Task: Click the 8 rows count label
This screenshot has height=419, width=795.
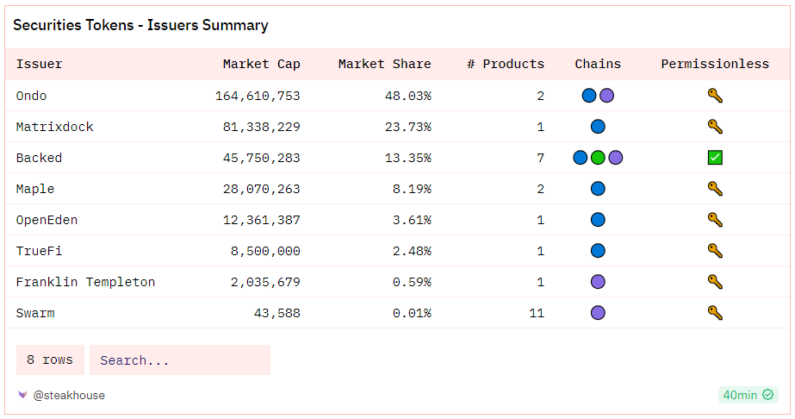Action: click(50, 360)
